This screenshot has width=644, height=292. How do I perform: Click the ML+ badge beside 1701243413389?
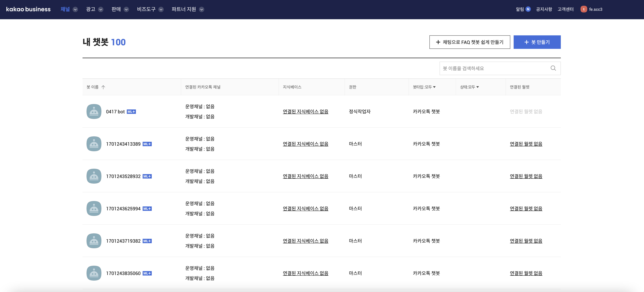tap(147, 144)
